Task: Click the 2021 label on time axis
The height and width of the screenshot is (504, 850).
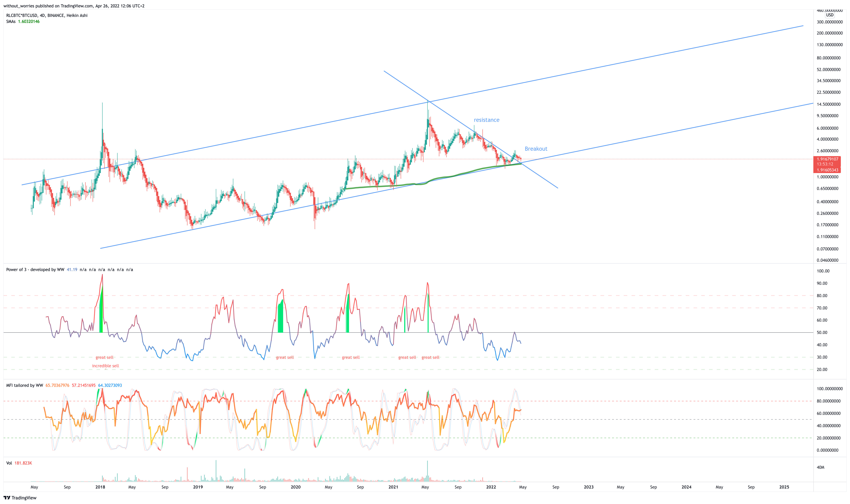Action: (x=393, y=487)
